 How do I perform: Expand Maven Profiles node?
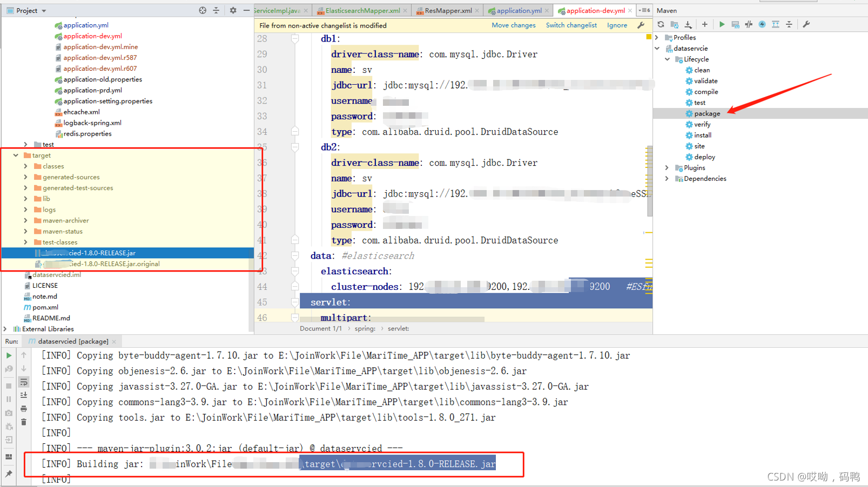657,38
